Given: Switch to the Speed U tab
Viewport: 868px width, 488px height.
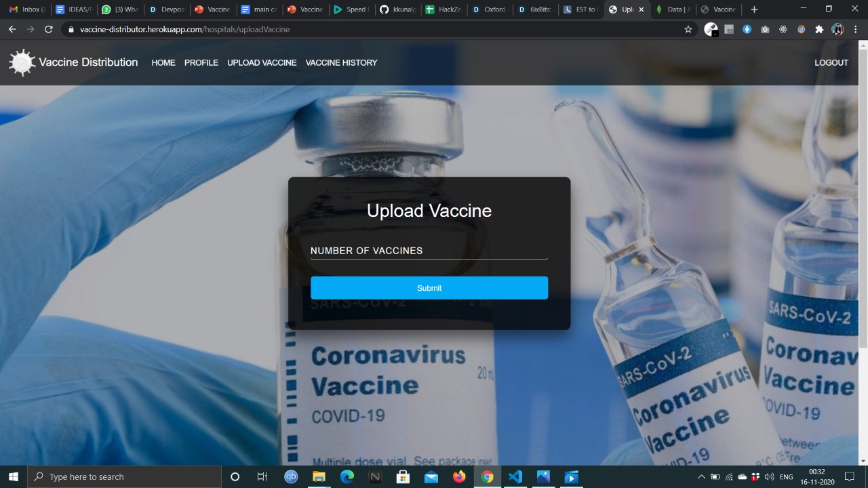Looking at the screenshot, I should coord(351,9).
